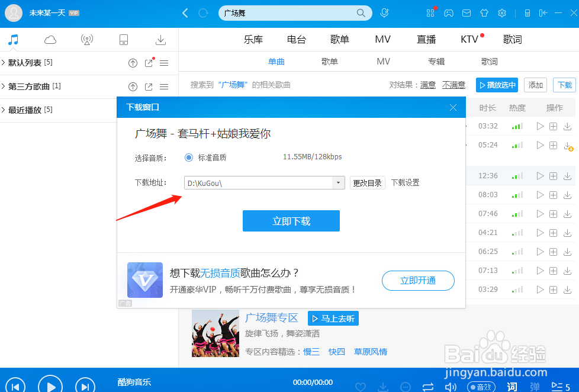
Task: Toggle the 弹 bullet comments button
Action: (x=535, y=387)
